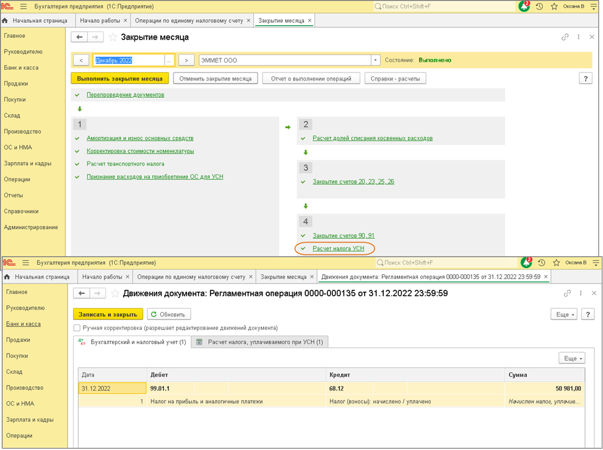
Task: Open service settings icon in upper window
Action: coord(595,7)
